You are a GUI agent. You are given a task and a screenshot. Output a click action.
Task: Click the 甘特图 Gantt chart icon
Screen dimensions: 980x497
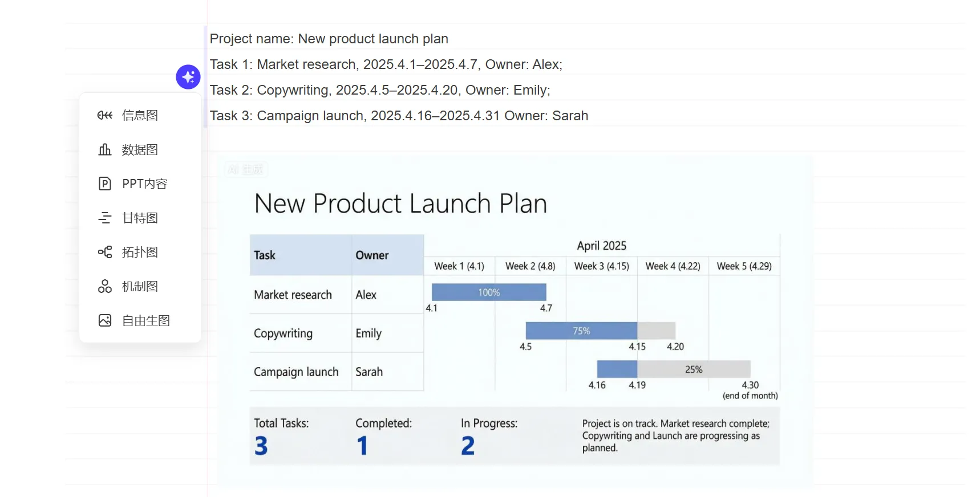point(105,218)
